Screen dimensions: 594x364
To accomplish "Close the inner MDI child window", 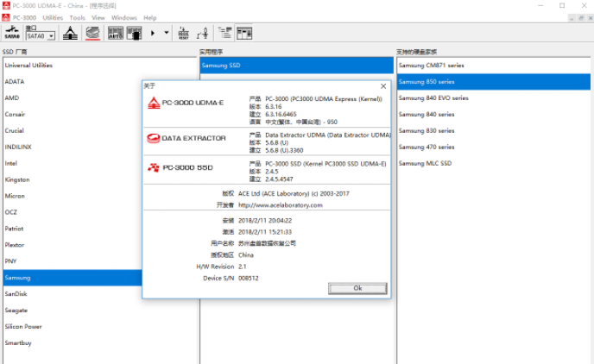I will [591, 18].
